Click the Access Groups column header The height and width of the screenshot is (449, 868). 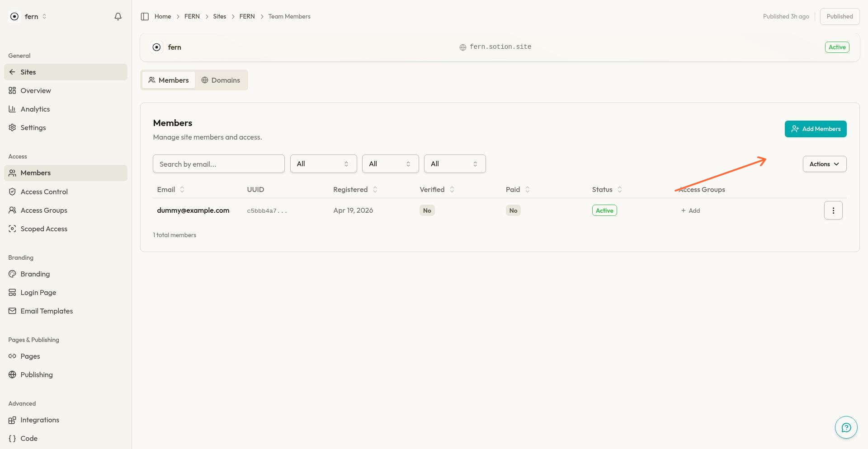(x=702, y=190)
